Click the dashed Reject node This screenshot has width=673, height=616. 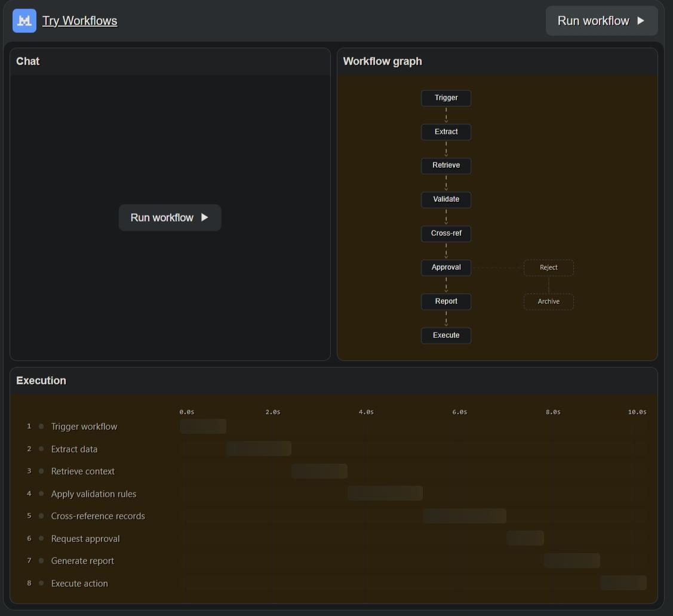point(548,267)
